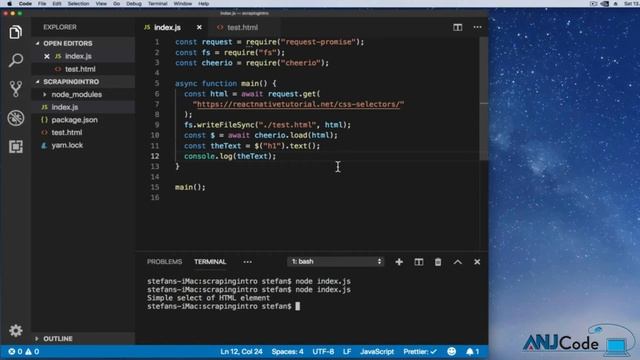
Task: Follow the reactnativetutorial.net URL link
Action: click(x=298, y=104)
